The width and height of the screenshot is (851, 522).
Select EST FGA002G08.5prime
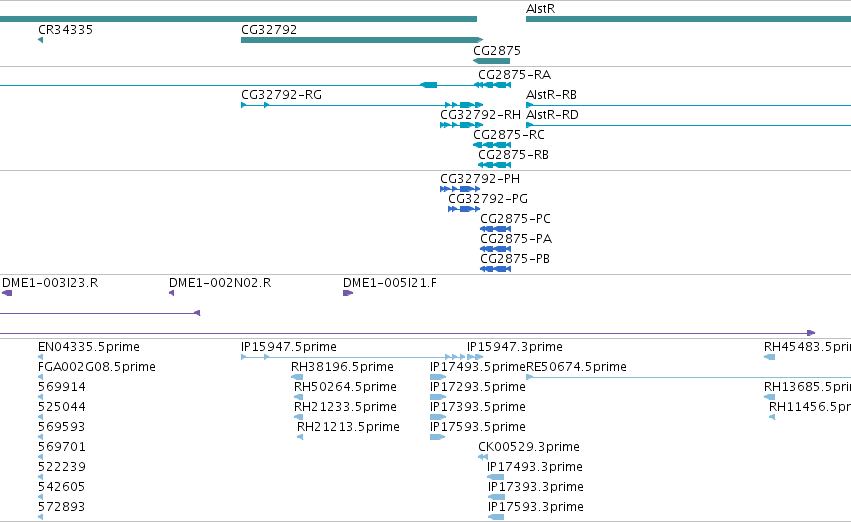(97, 367)
